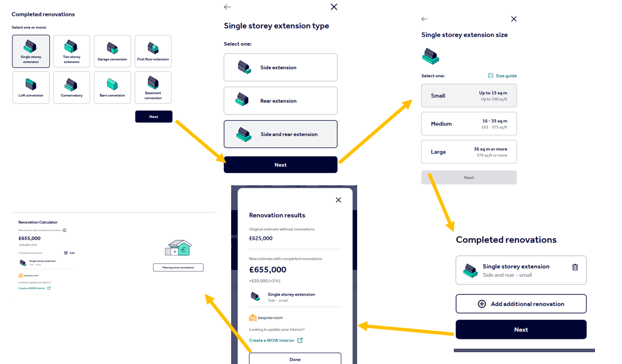Click the large Next under Add additional renovation
The image size is (622, 364).
pos(521,330)
